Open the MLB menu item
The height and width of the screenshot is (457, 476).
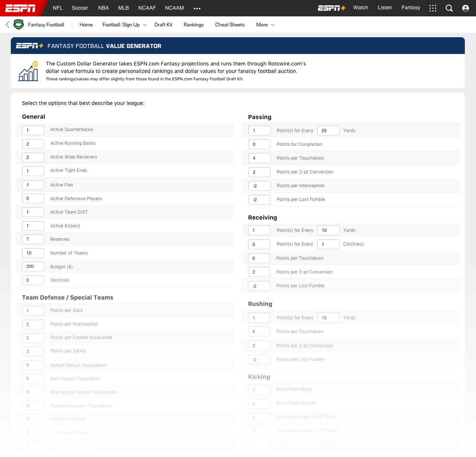click(x=123, y=8)
